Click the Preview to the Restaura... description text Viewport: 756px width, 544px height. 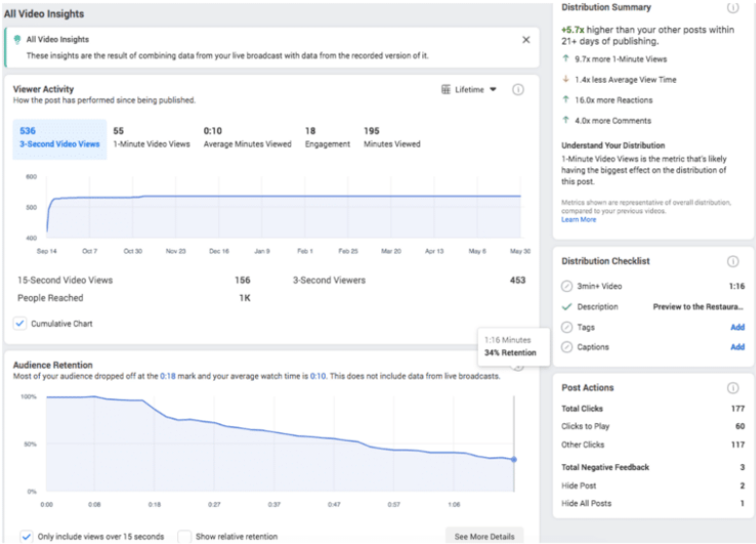click(699, 307)
